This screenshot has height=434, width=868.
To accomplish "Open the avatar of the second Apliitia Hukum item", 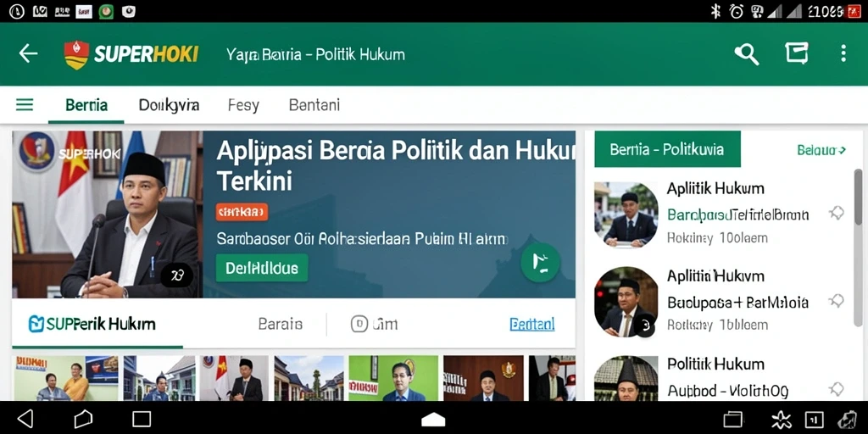I will [x=626, y=303].
